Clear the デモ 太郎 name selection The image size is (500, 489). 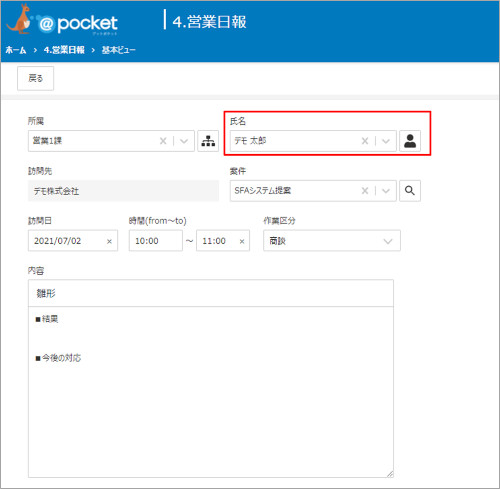coord(365,141)
